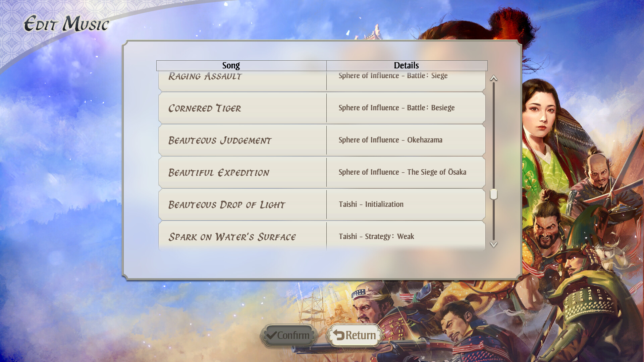Open the Okehazama battle song details

406,140
